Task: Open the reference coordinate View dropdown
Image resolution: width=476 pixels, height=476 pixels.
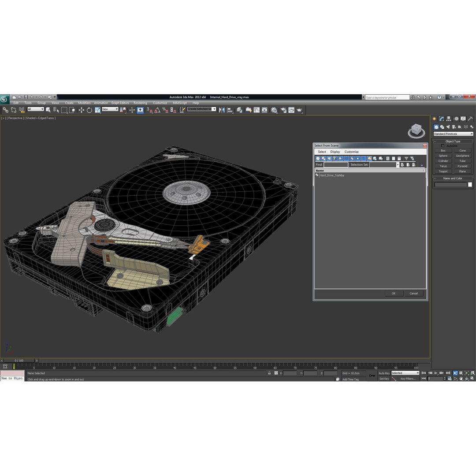Action: [x=110, y=109]
